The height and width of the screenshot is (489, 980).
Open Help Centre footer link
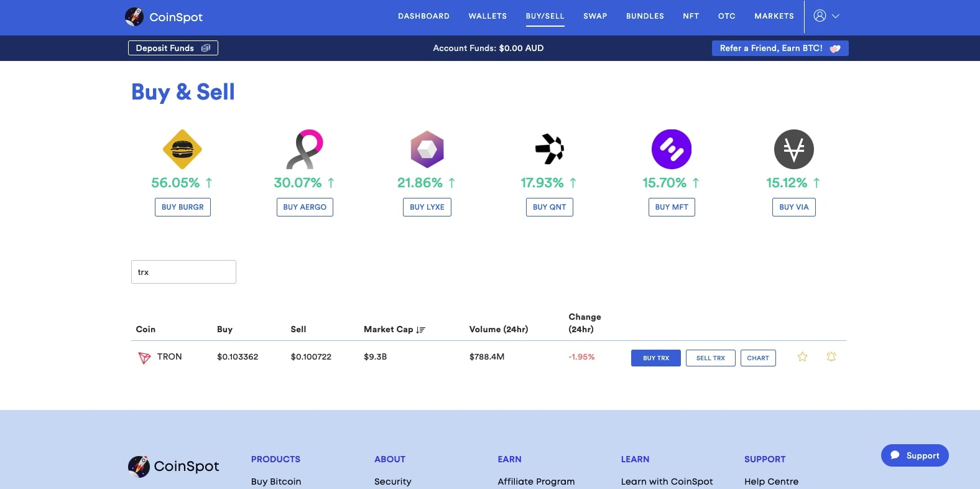pos(772,482)
